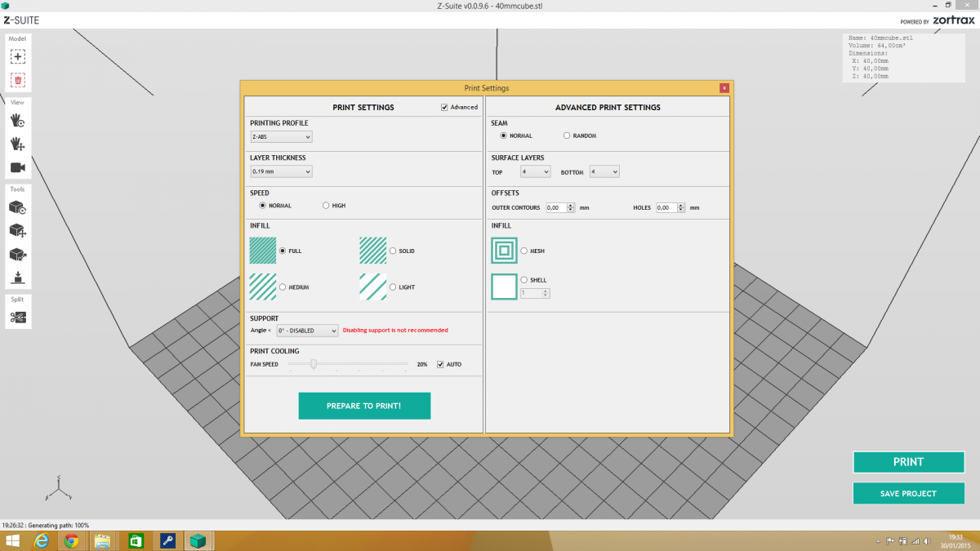Toggle the AUTO fan speed checkbox
This screenshot has height=551, width=980.
(441, 364)
